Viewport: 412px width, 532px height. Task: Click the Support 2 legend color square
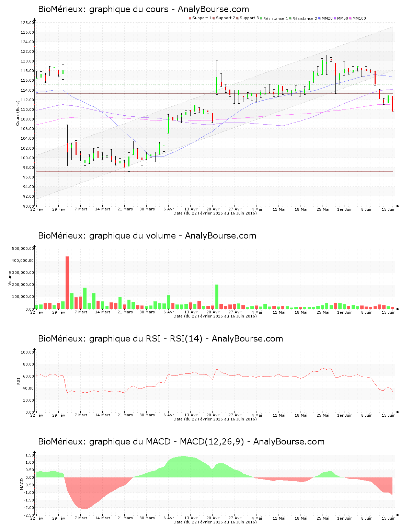click(214, 18)
